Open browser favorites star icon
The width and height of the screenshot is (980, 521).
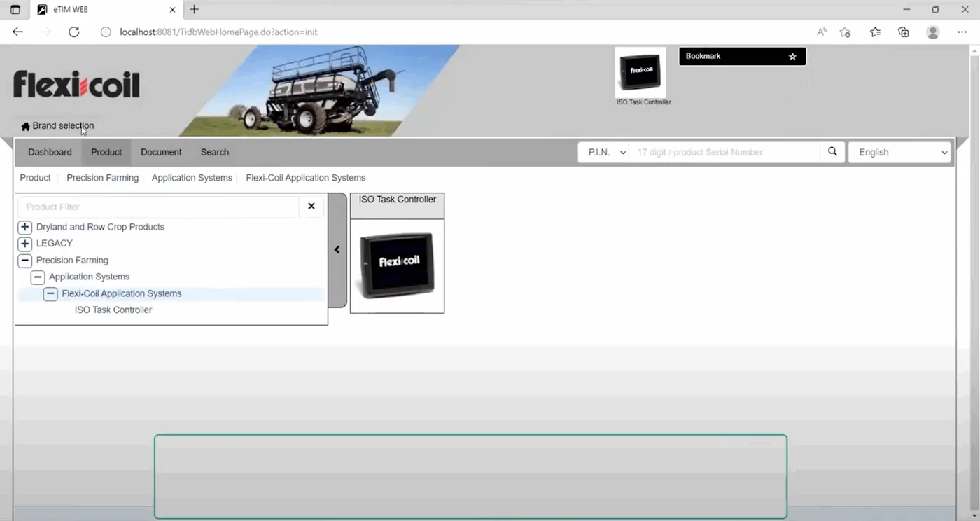point(875,32)
